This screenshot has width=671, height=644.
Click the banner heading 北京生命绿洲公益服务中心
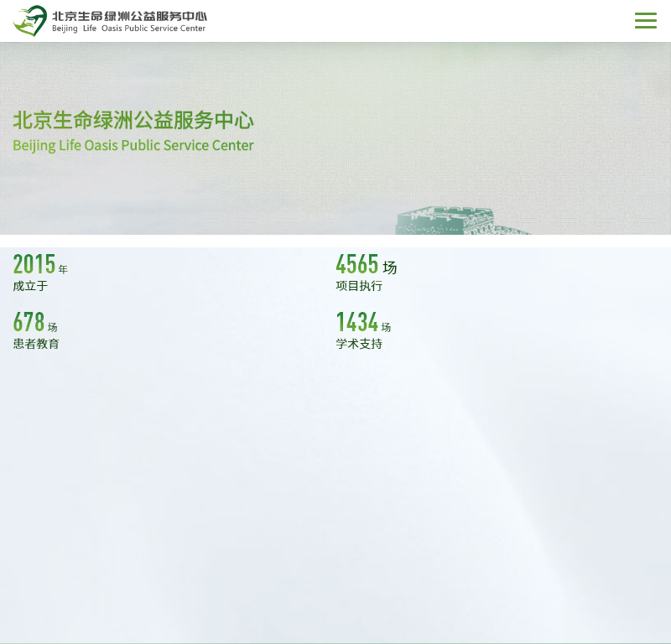(133, 120)
